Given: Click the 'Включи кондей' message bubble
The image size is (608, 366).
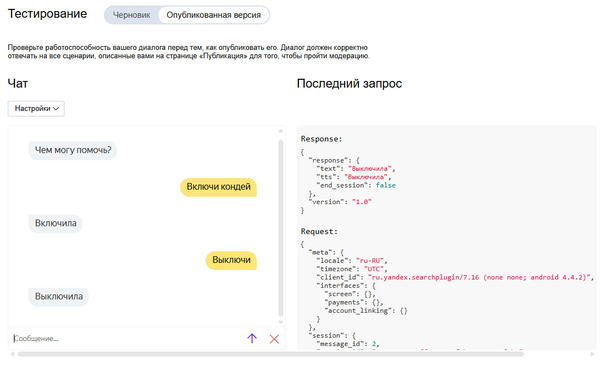Looking at the screenshot, I should coord(218,187).
